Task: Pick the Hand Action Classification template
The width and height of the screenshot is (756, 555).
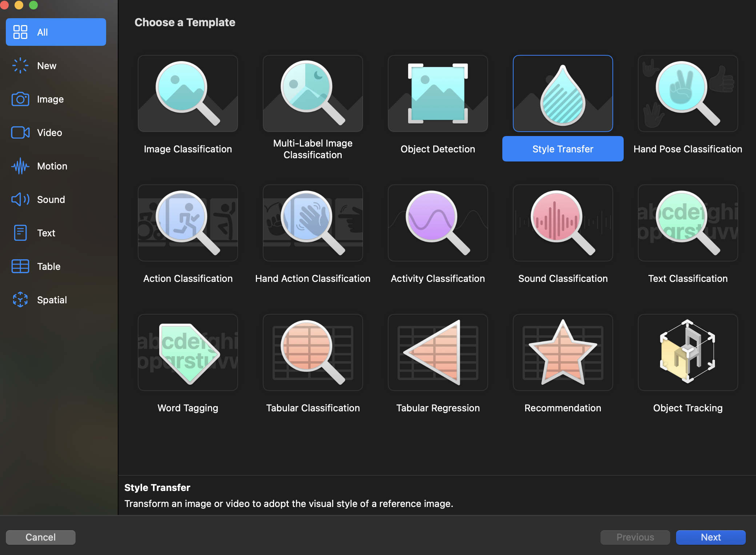Action: coord(313,223)
